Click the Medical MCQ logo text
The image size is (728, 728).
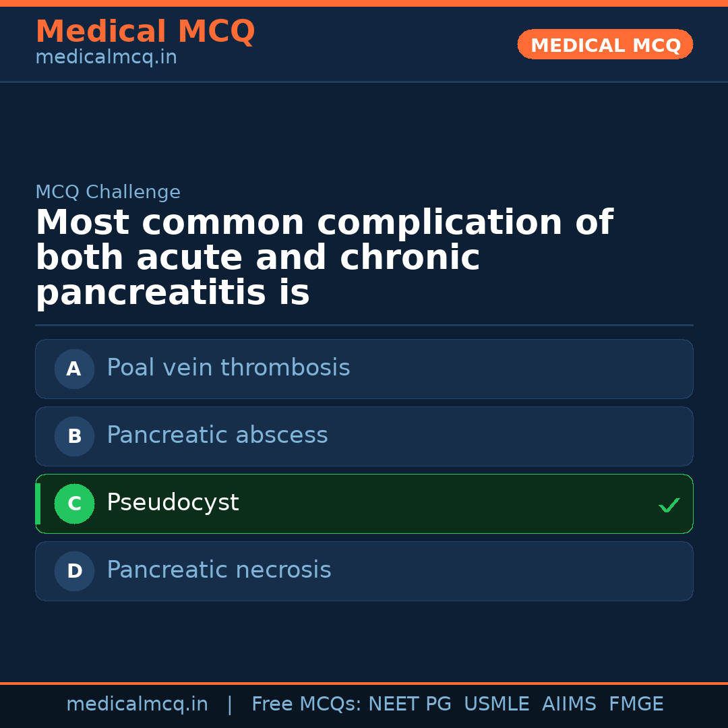tap(145, 31)
